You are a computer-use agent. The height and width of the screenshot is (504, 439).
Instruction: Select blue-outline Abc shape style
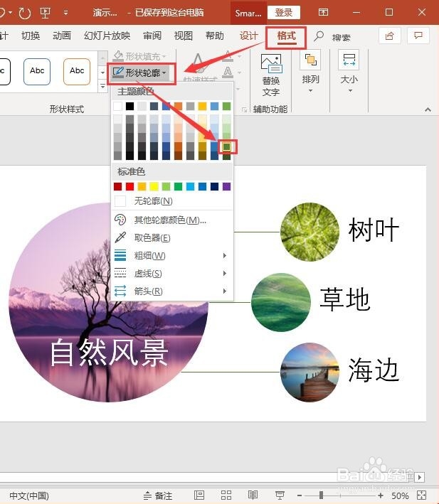click(37, 72)
